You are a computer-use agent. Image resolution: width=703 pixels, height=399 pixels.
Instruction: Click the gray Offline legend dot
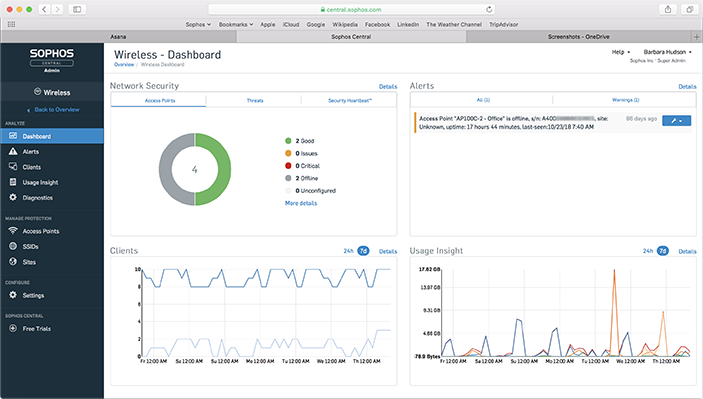click(x=288, y=178)
